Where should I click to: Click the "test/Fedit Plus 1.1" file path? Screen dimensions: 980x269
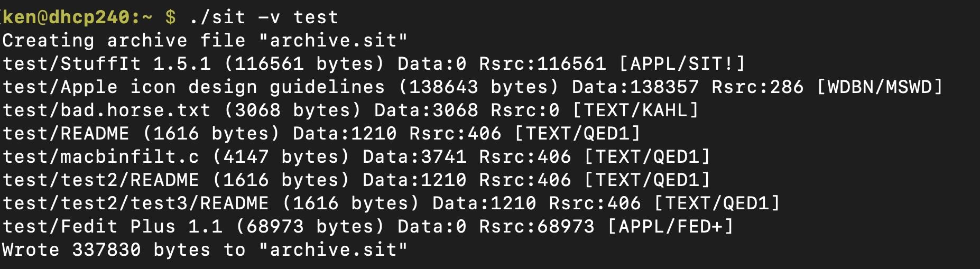coord(113,227)
